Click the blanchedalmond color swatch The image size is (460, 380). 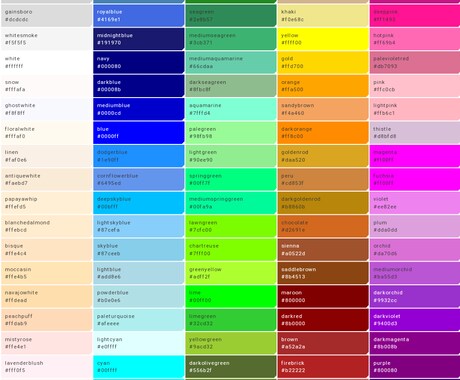(46, 226)
